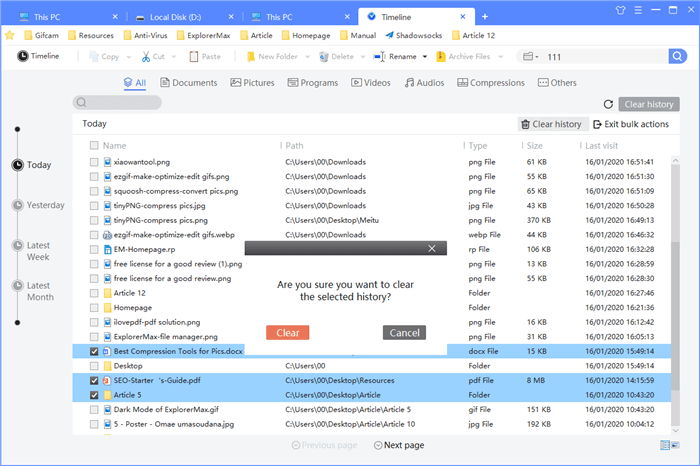Add a new tab with plus icon
This screenshot has width=700, height=466.
pyautogui.click(x=485, y=17)
